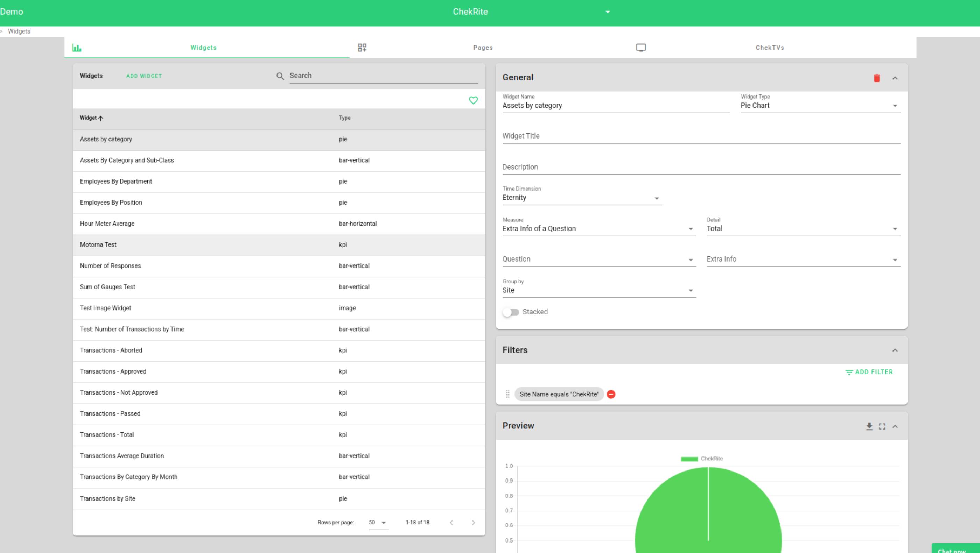This screenshot has width=980, height=553.
Task: Open the Time Dimension dropdown
Action: tap(582, 198)
